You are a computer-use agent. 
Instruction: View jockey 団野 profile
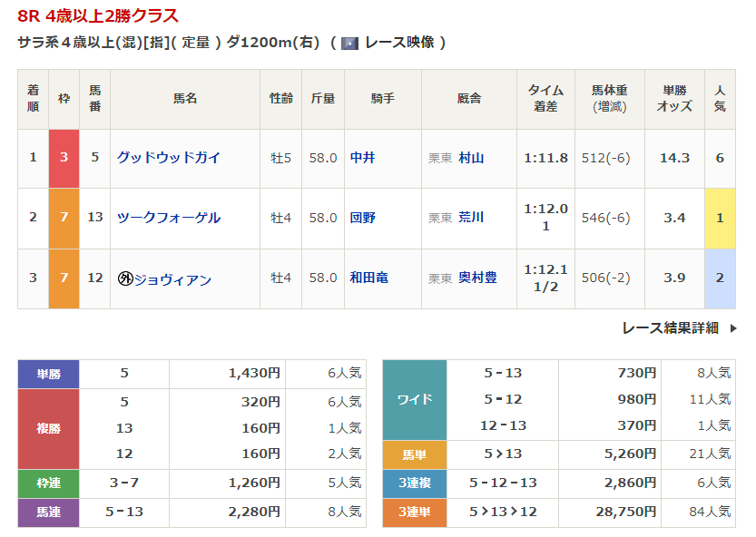click(363, 218)
